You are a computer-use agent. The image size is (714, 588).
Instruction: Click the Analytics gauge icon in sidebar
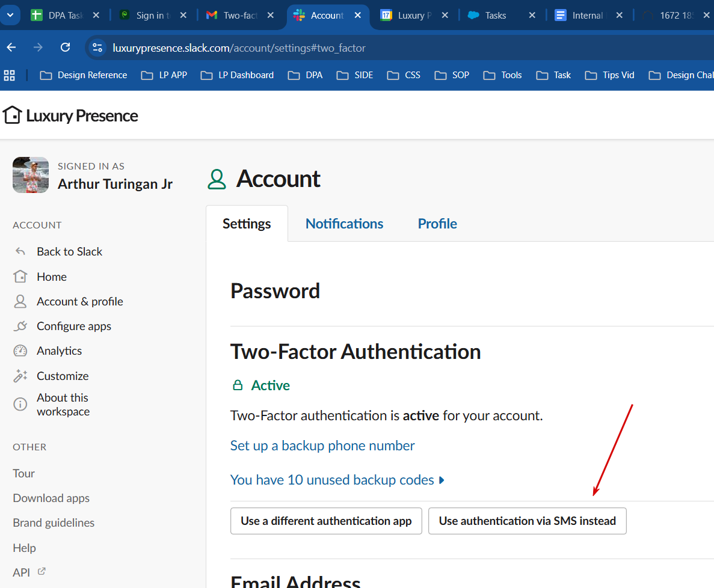coord(20,351)
